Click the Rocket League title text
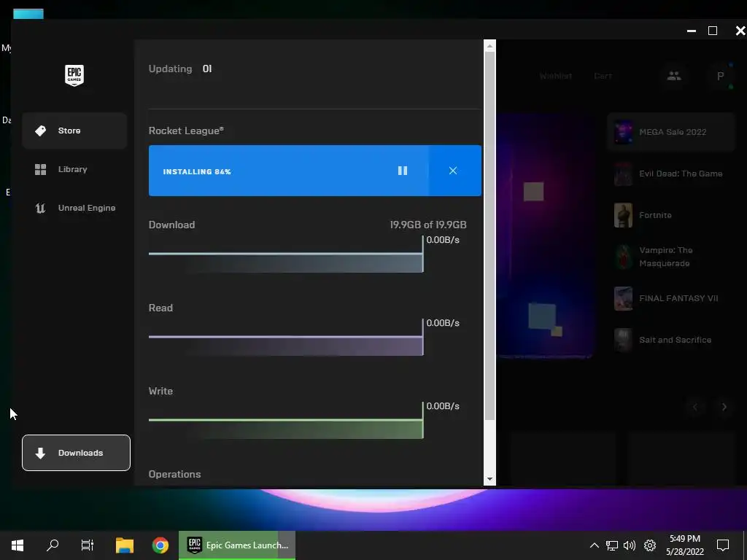 (186, 131)
